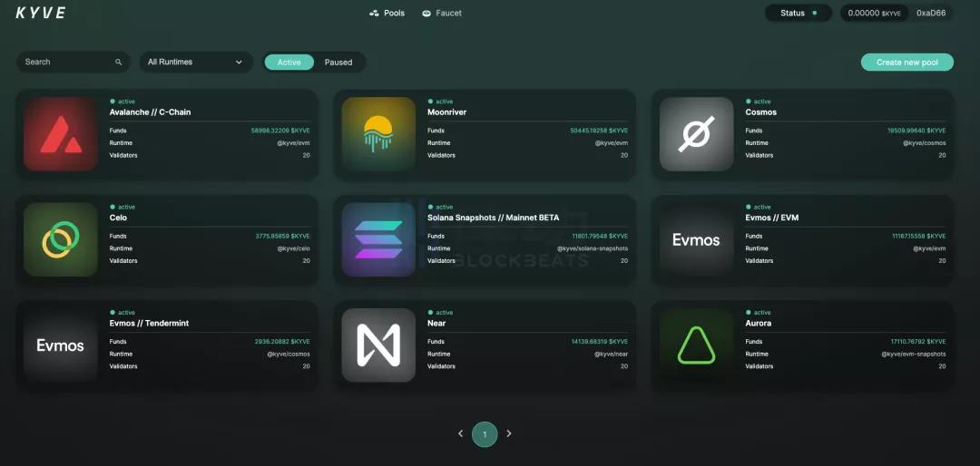Focus the Search input field
This screenshot has width=980, height=466.
73,62
